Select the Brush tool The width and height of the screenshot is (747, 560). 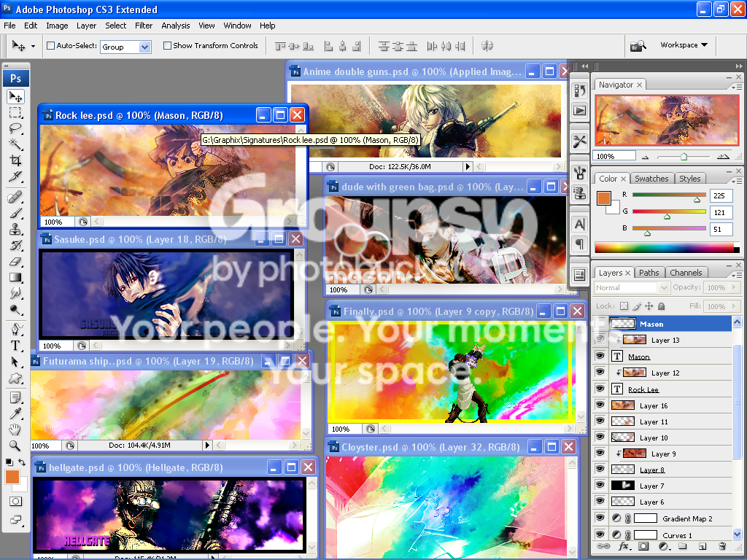[15, 213]
